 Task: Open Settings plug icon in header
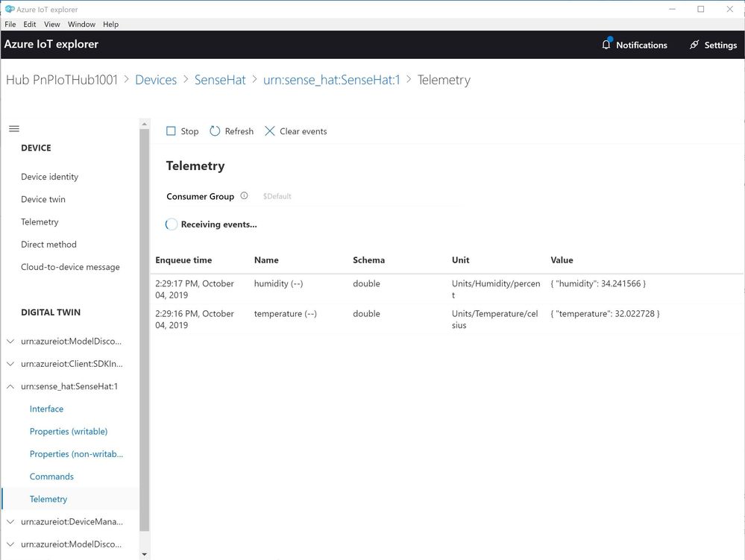[x=694, y=45]
